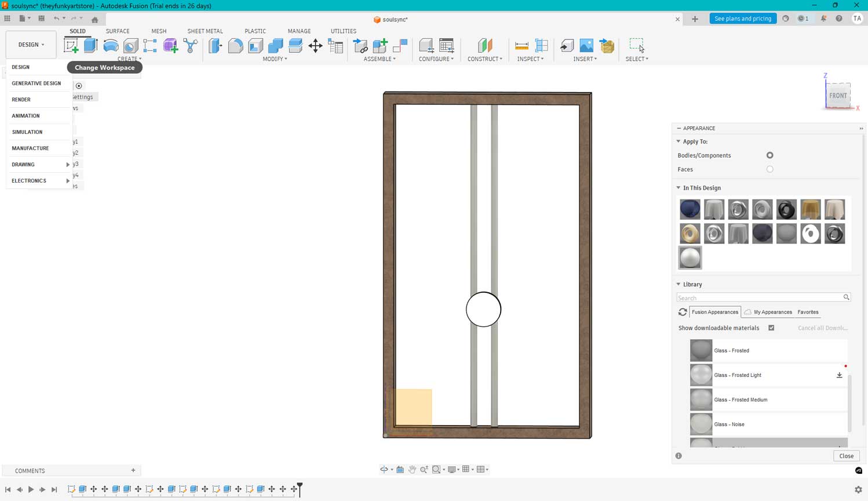Expand the MODIFY dropdown menu
The image size is (868, 501).
coord(275,59)
